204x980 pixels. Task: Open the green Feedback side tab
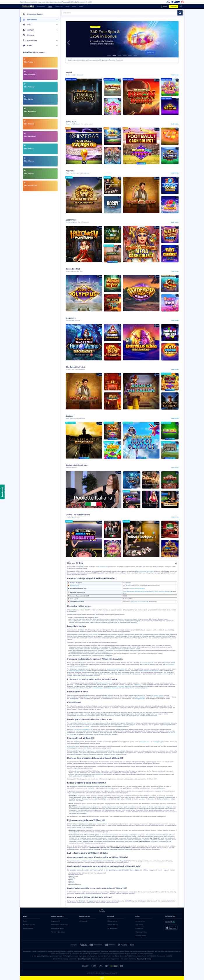point(2,492)
